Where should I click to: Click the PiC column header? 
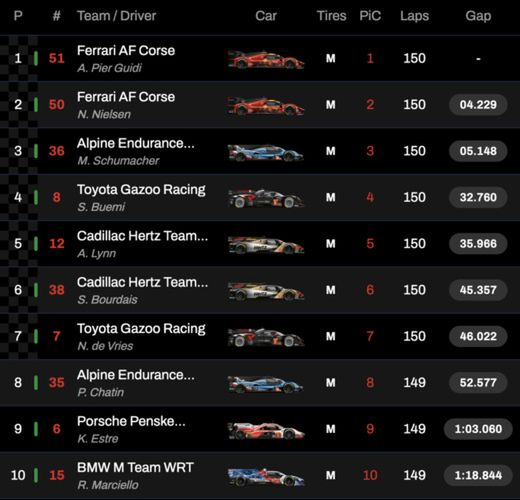370,16
